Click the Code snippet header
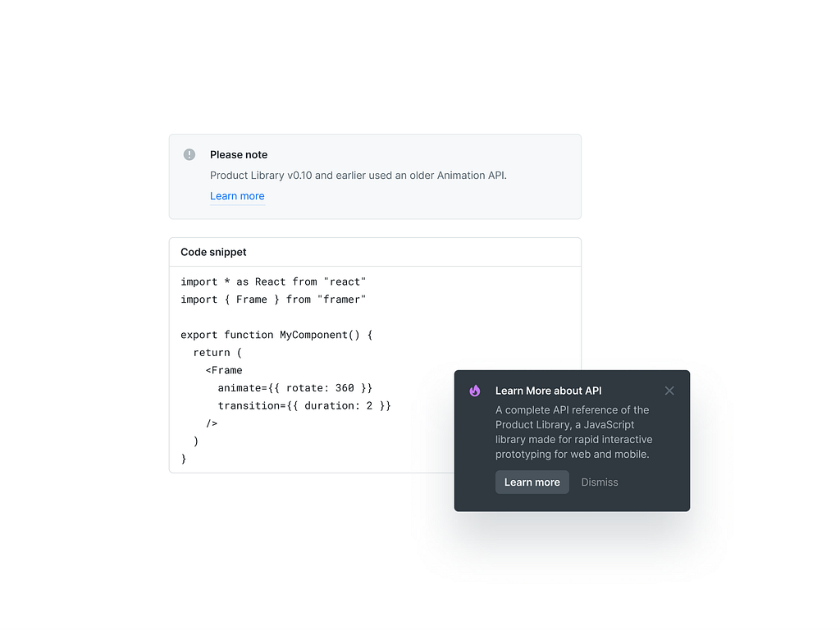The width and height of the screenshot is (840, 631). point(213,252)
